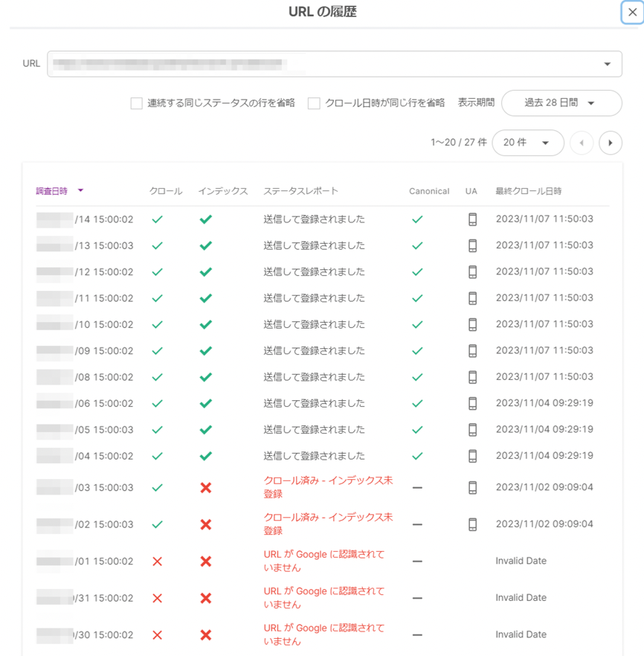The height and width of the screenshot is (656, 644).
Task: Click the sort arrow beside 調査日時
Action: tap(80, 190)
